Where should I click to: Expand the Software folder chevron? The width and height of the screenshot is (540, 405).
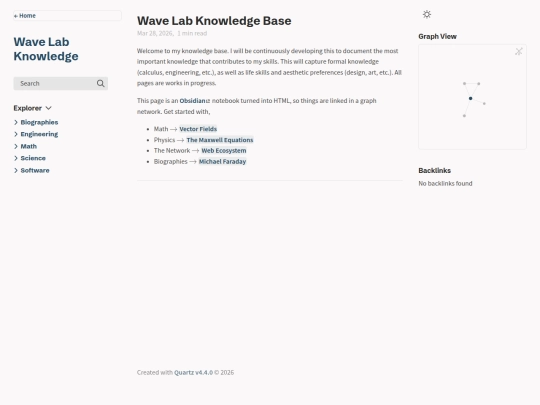click(x=16, y=170)
